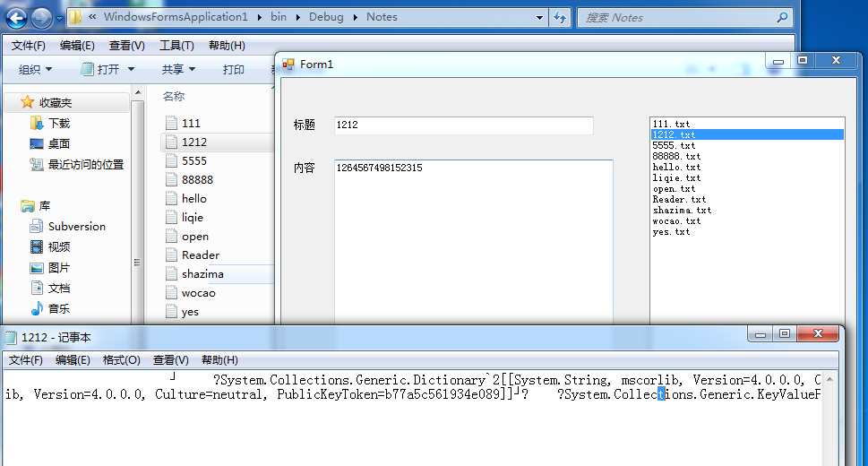Select 5555.txt in Form1 listbox

[747, 146]
